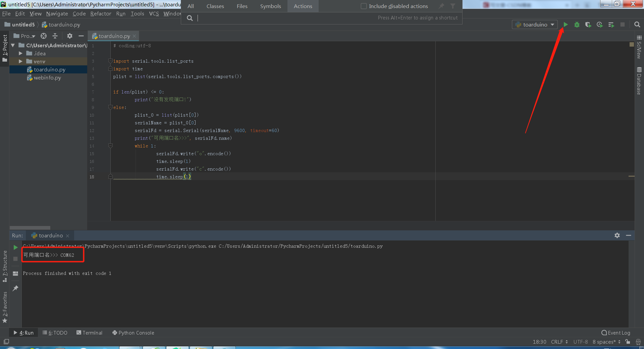
Task: Click the horizontal scrollbar in Project panel
Action: (30, 228)
